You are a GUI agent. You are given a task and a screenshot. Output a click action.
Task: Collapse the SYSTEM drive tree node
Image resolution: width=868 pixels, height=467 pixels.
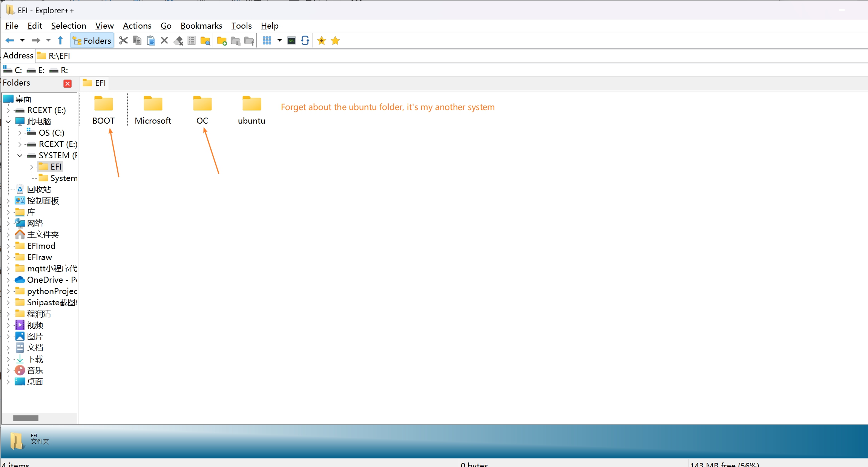pyautogui.click(x=20, y=155)
